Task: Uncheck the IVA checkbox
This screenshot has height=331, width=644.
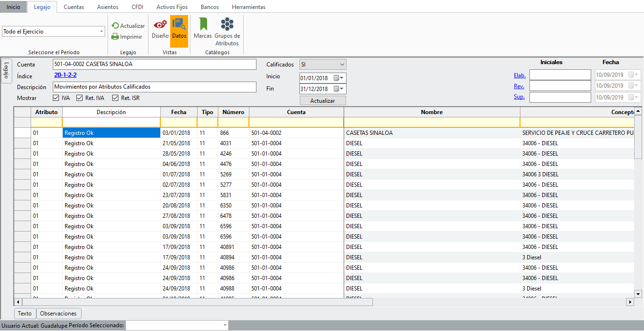Action: click(x=56, y=98)
